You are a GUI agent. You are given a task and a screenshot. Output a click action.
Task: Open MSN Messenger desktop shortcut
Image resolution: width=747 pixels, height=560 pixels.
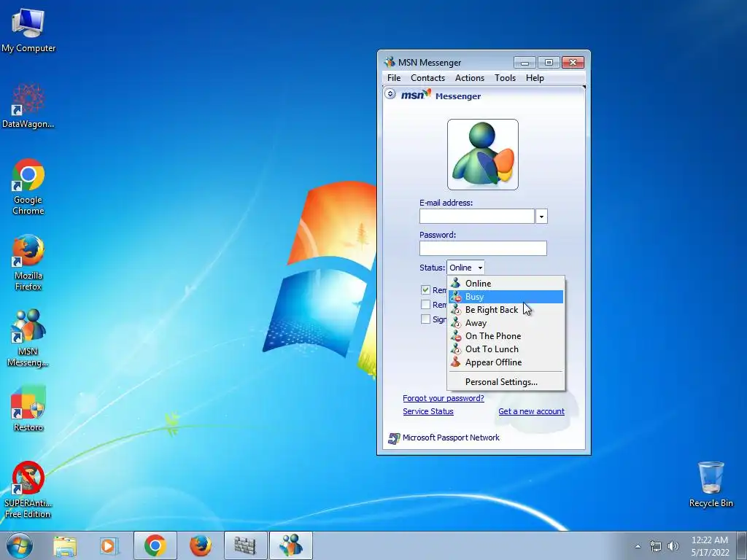click(28, 338)
